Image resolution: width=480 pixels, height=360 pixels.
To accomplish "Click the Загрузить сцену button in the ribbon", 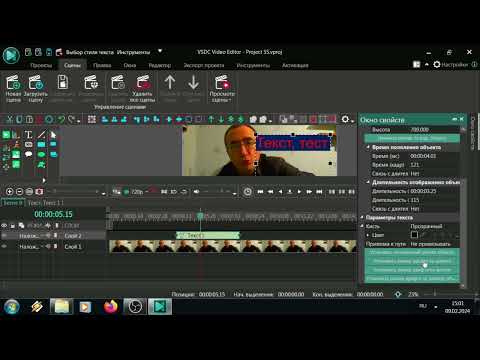I will [x=35, y=88].
